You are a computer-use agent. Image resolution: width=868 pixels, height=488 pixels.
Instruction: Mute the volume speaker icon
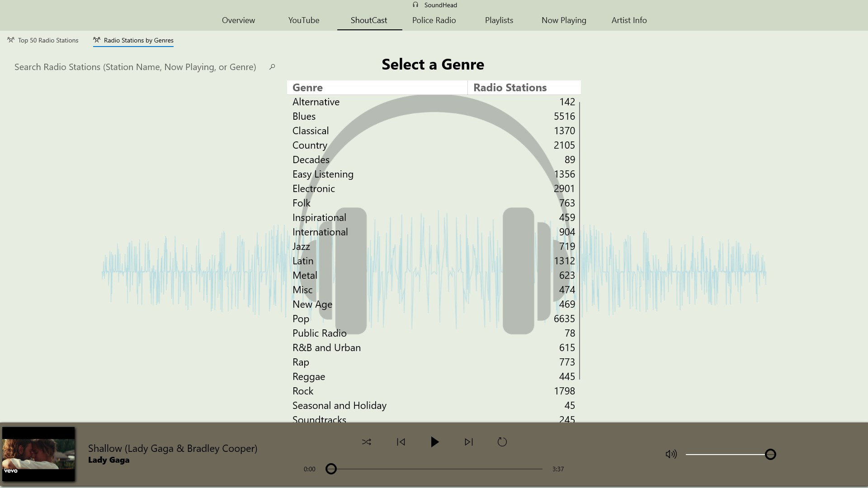(x=671, y=454)
